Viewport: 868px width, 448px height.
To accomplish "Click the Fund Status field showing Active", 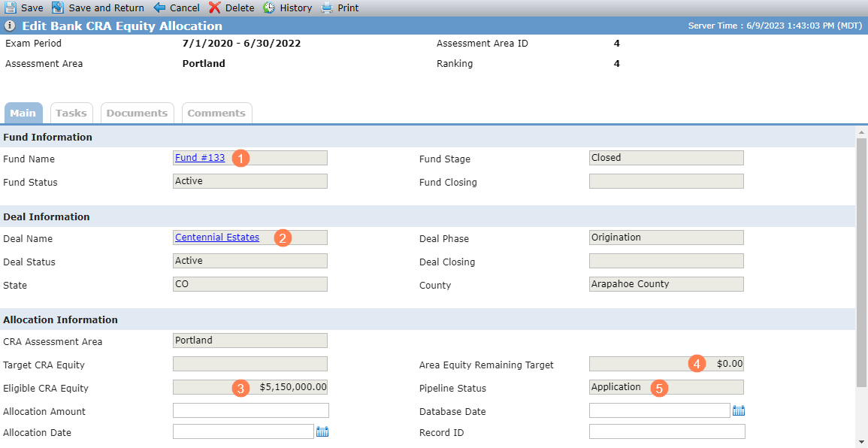I will click(250, 181).
